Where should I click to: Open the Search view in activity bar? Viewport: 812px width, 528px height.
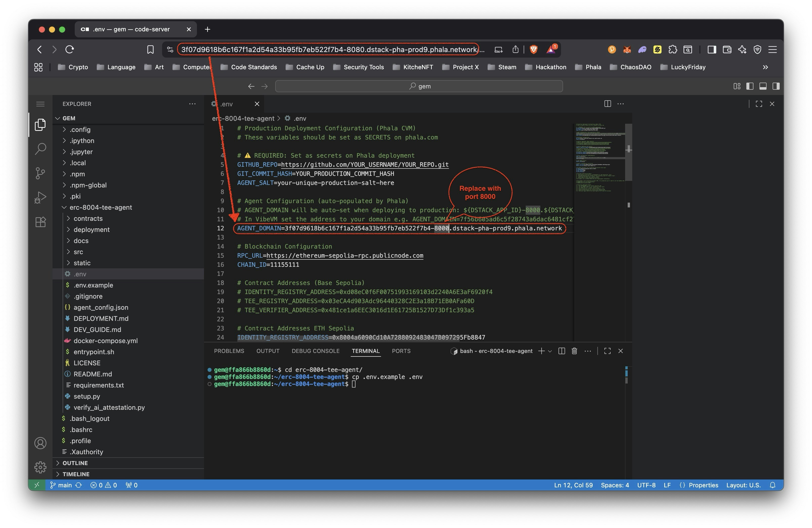[40, 149]
